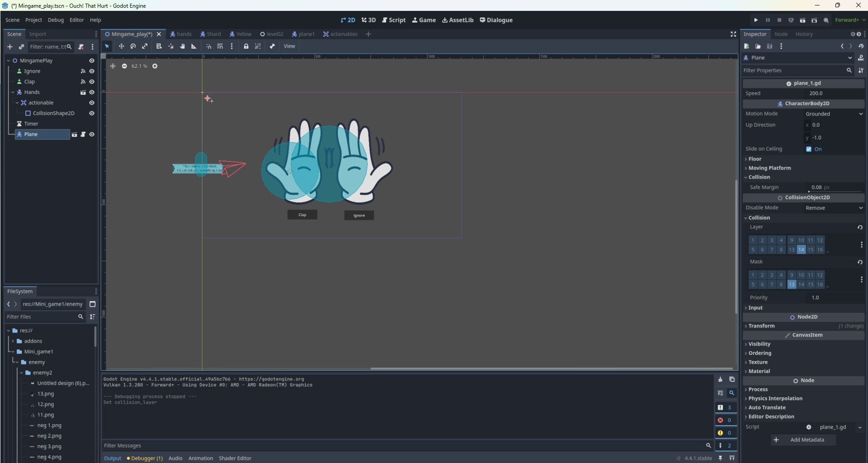Toggle Slide on Ceiling checkbox
Screen dimensions: 868x463
(809, 149)
